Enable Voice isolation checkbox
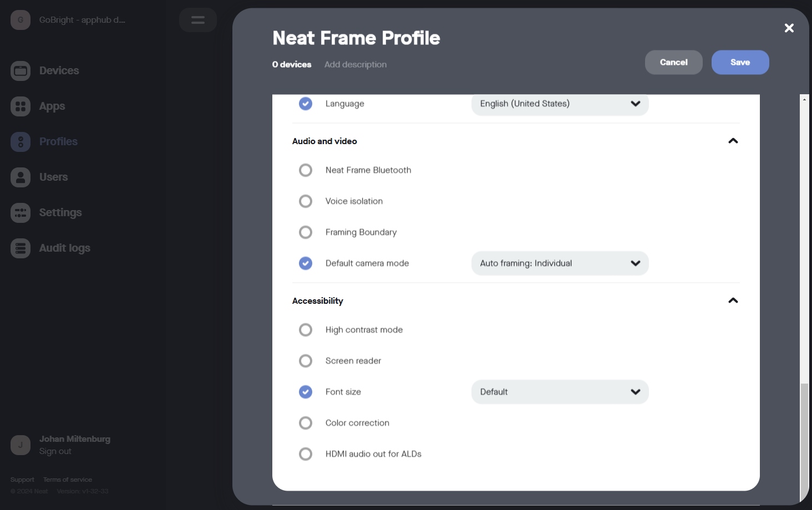 (306, 201)
